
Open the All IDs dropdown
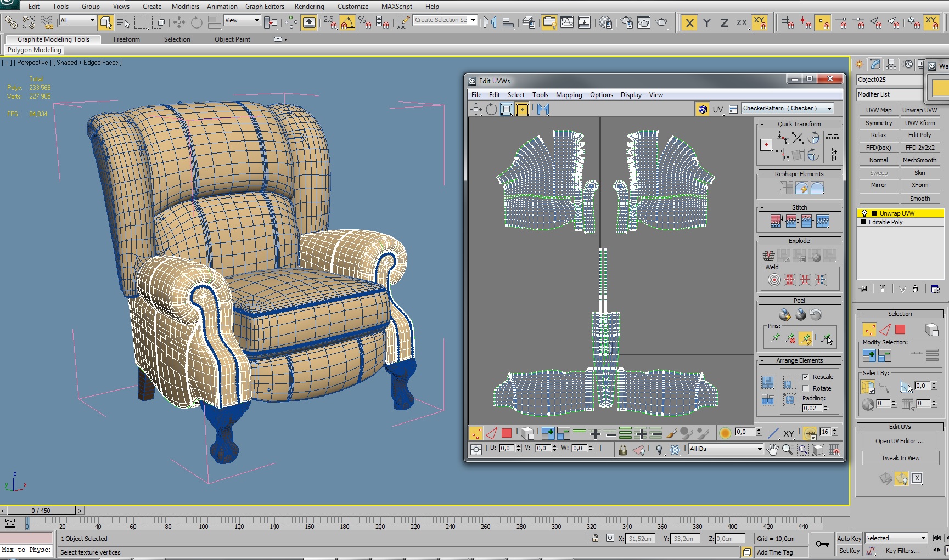[760, 449]
